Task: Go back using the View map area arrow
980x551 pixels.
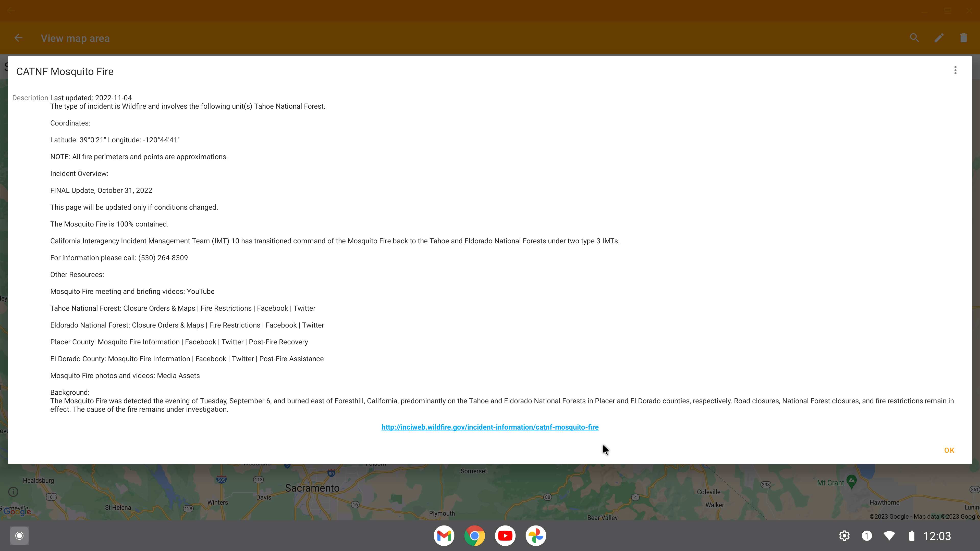Action: [x=18, y=38]
